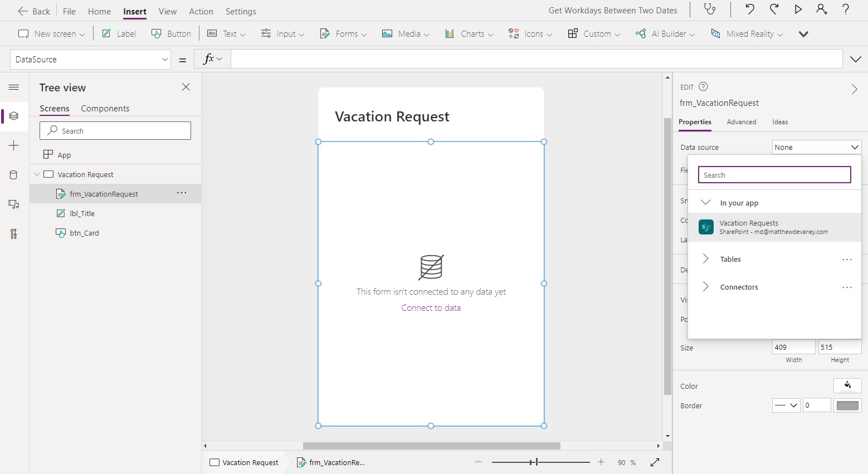Insert a Label using the ribbon icon

click(119, 33)
